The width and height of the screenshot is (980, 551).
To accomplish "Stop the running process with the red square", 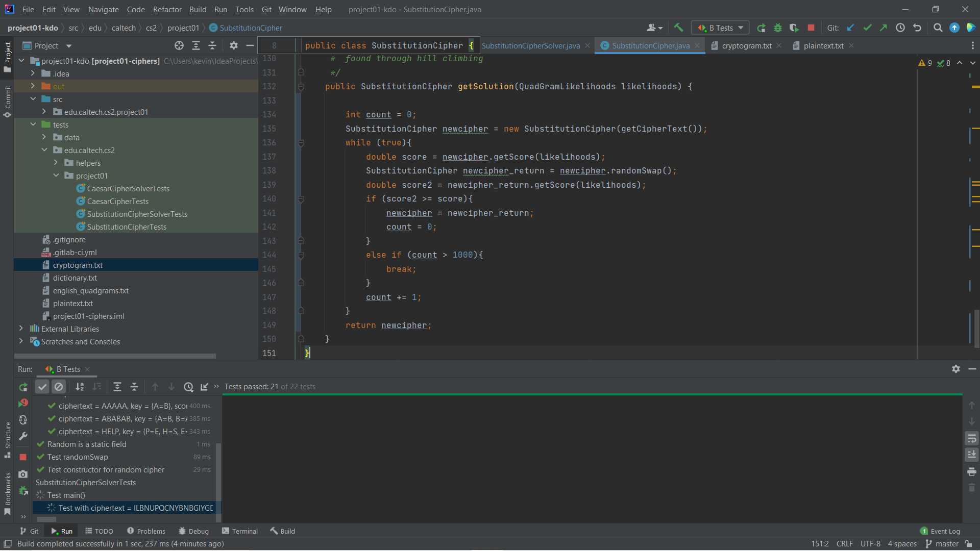I will tap(811, 28).
